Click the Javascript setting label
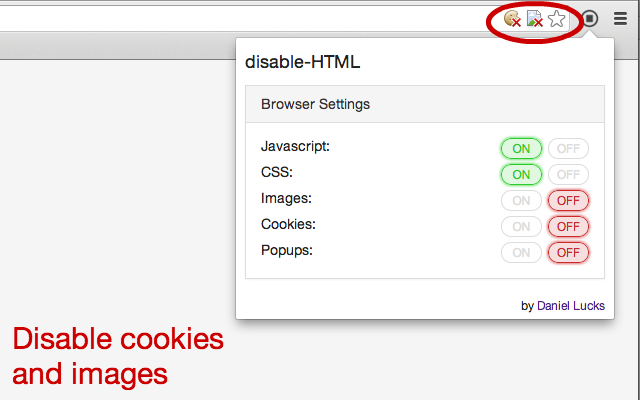This screenshot has width=640, height=400. coord(295,146)
